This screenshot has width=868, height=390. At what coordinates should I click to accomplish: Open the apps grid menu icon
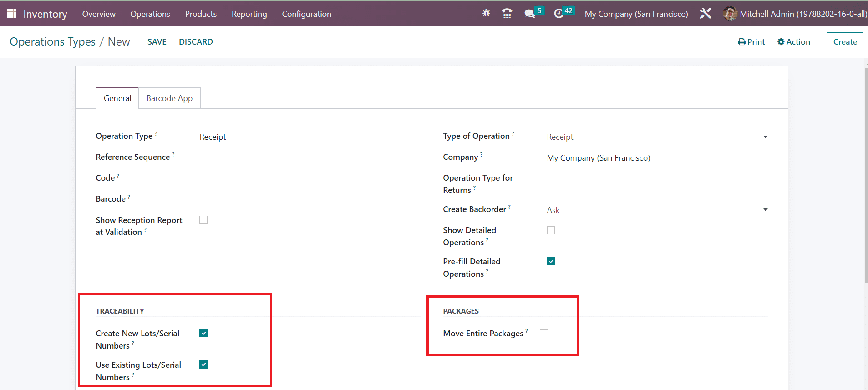12,14
